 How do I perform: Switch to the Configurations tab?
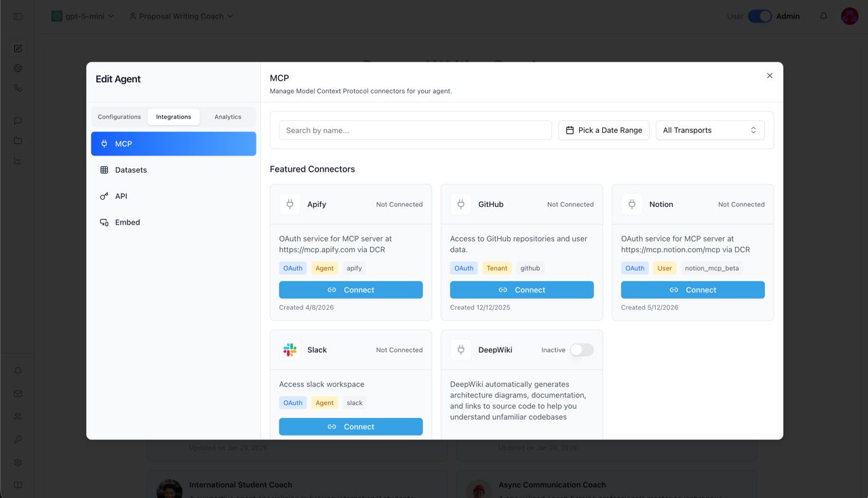point(119,117)
